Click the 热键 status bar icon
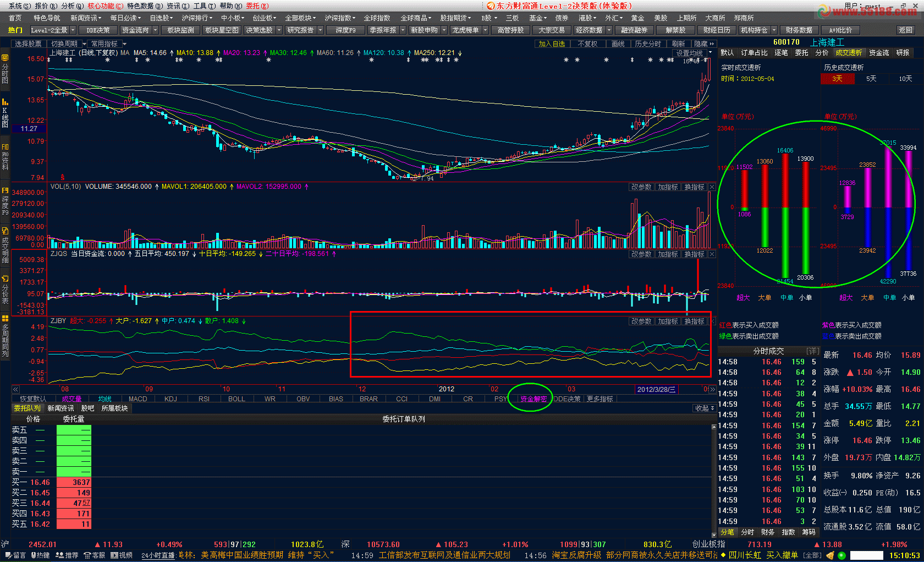The image size is (924, 562). 40,555
